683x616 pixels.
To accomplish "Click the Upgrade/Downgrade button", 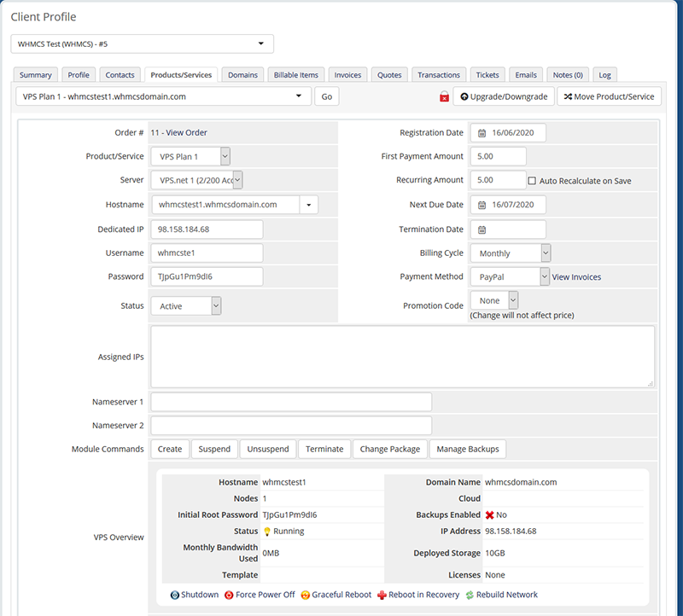I will point(504,96).
